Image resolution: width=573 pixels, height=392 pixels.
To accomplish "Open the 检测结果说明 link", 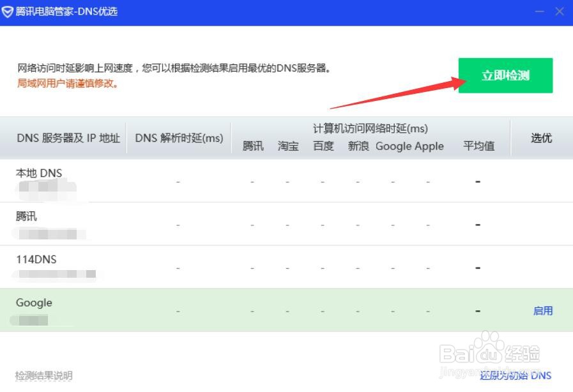I will (44, 375).
